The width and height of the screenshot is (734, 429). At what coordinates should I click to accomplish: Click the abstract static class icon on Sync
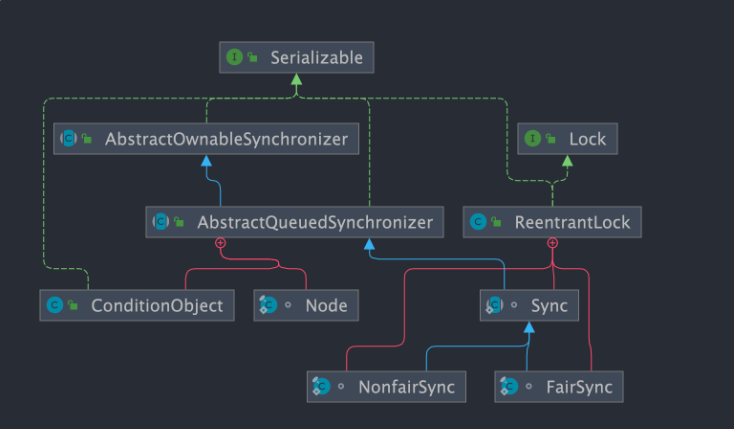(x=494, y=305)
